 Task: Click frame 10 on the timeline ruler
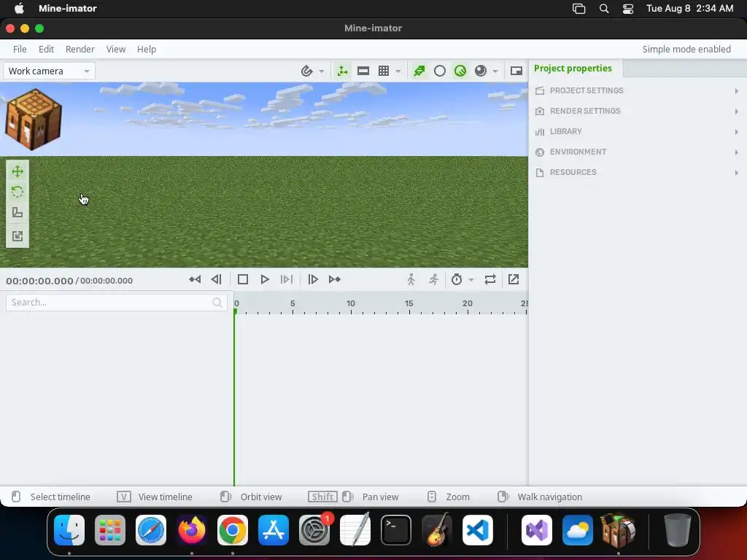pos(351,304)
